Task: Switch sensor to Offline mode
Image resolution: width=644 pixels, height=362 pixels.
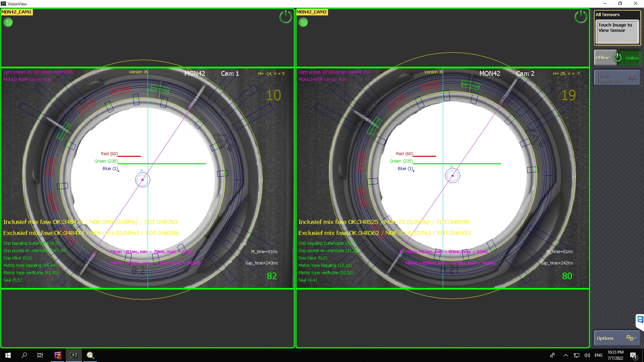Action: [603, 58]
